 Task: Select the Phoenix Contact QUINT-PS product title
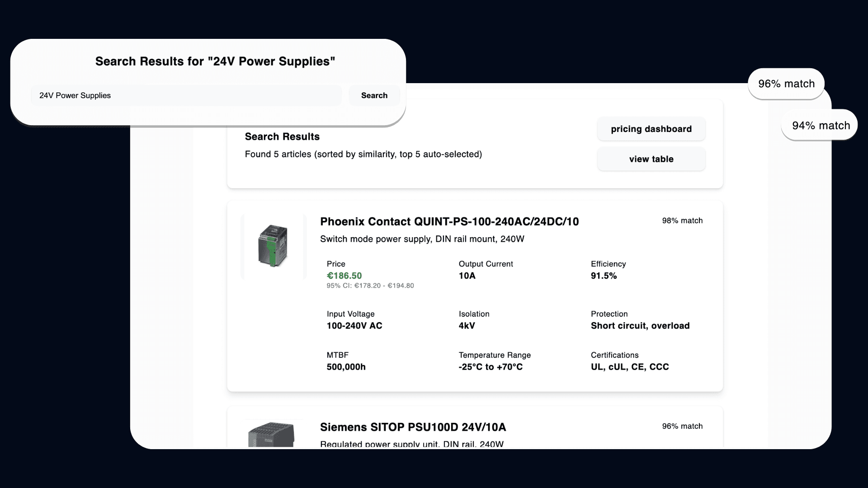tap(449, 222)
